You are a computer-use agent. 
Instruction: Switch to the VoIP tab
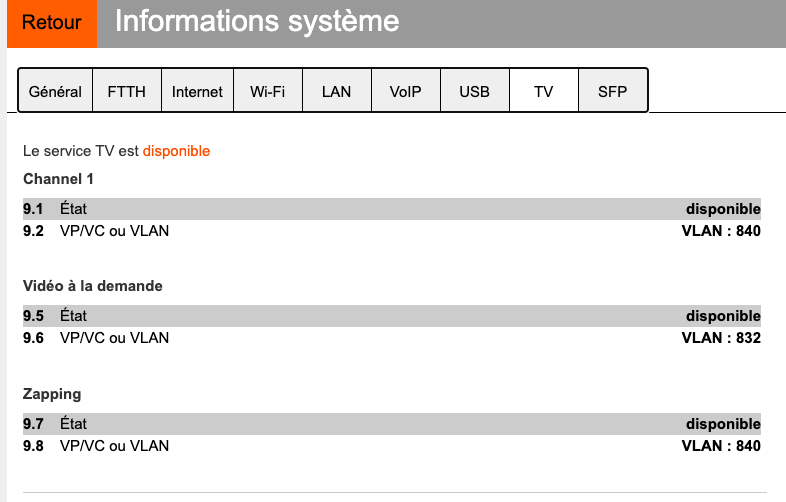coord(405,91)
